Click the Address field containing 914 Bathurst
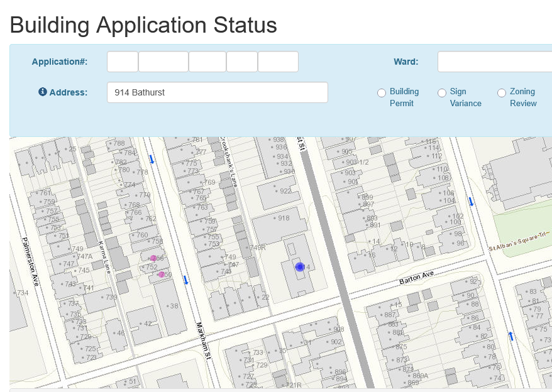Image resolution: width=552 pixels, height=392 pixels. pyautogui.click(x=217, y=92)
